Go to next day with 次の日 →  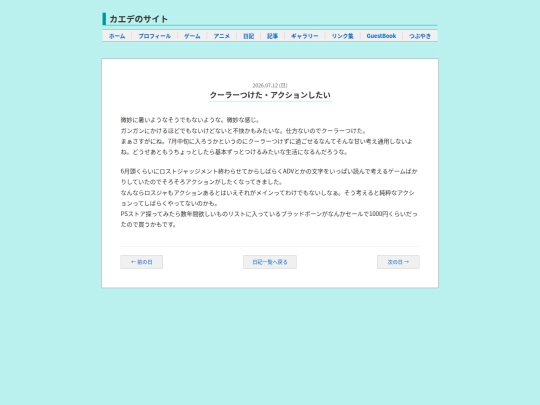tap(398, 262)
